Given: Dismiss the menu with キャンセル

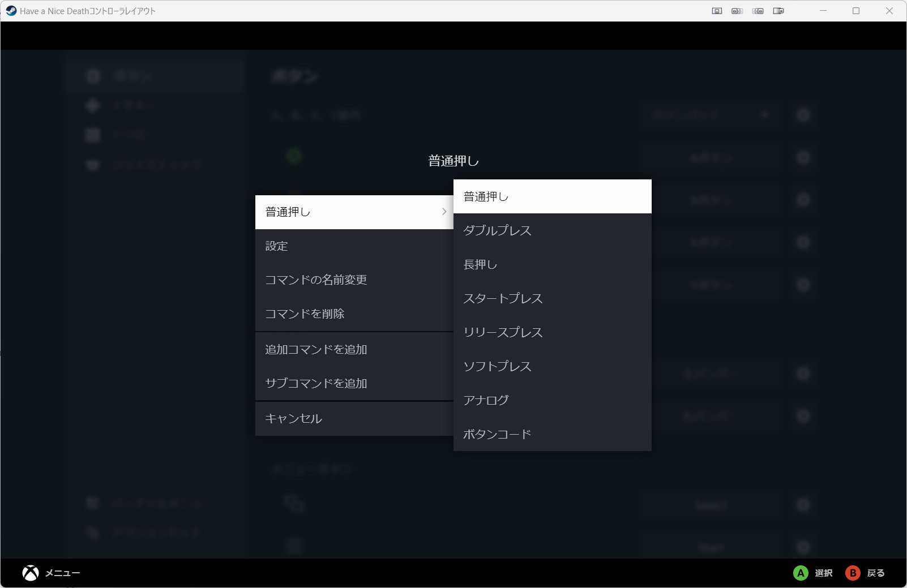Looking at the screenshot, I should click(354, 419).
